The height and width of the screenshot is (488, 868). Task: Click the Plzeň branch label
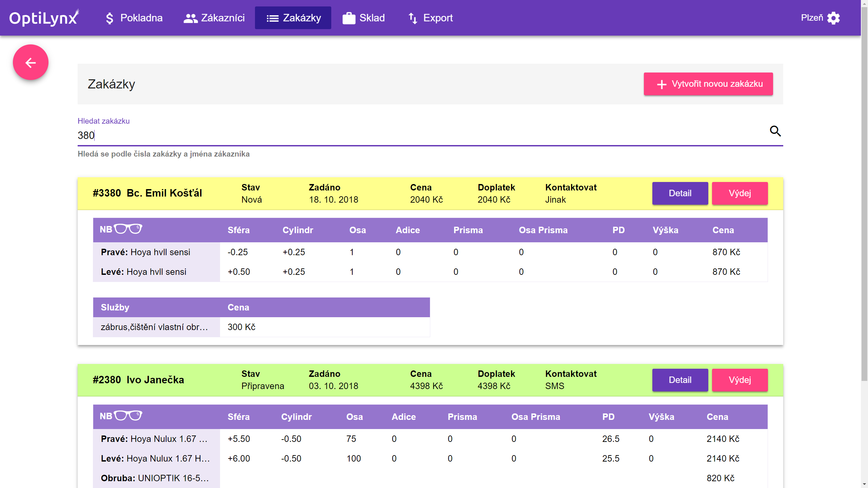click(x=812, y=18)
